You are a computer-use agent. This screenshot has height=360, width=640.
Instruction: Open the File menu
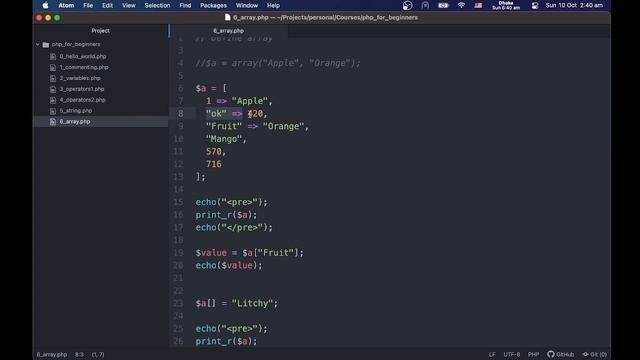[88, 5]
